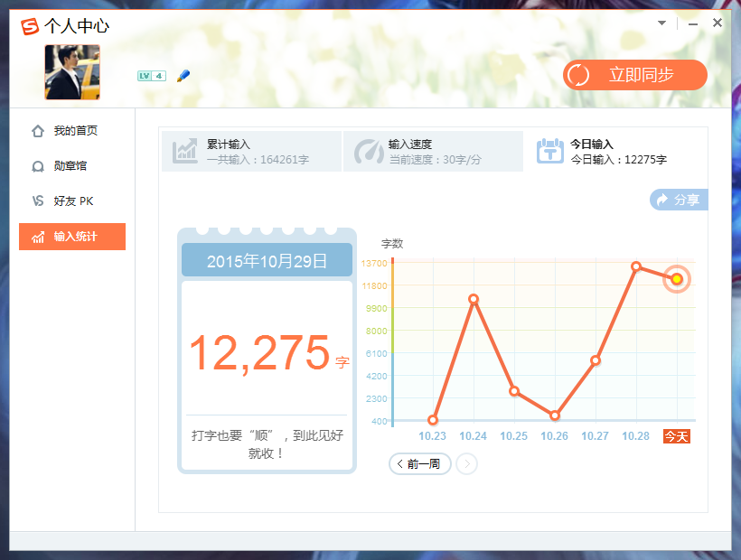Image resolution: width=741 pixels, height=560 pixels.
Task: Click the 13700 axis value
Action: click(374, 263)
